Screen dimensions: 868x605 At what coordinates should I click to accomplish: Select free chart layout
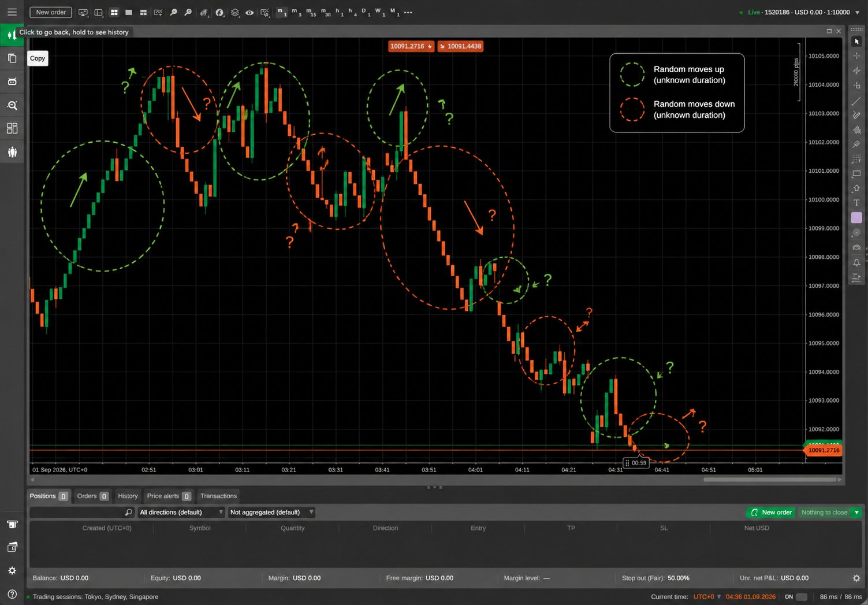143,12
